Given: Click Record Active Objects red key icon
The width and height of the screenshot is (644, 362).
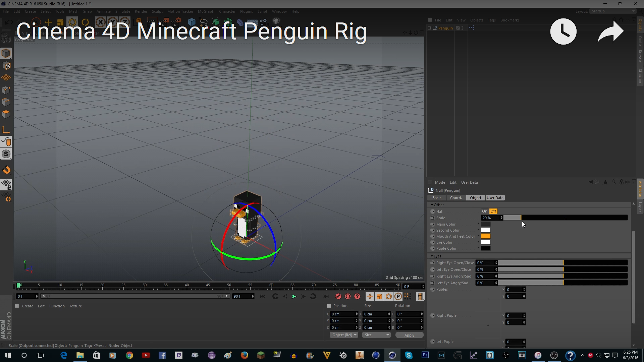Looking at the screenshot, I should coord(338,296).
